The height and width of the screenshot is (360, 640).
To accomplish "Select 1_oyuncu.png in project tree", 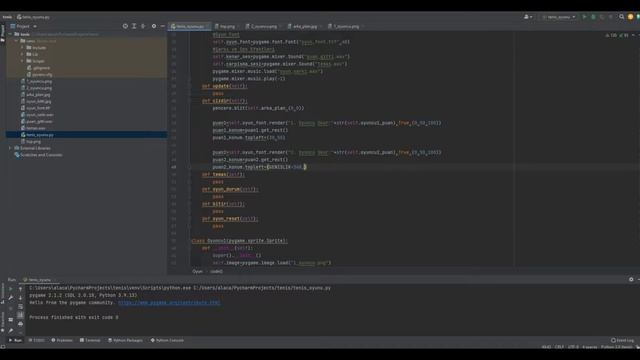I will (x=36, y=81).
